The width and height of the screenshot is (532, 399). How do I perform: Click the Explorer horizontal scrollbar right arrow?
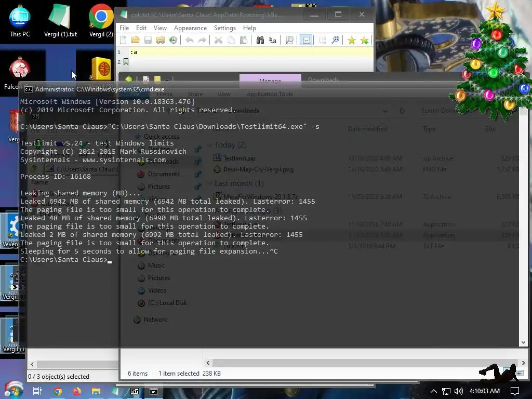[x=523, y=363]
